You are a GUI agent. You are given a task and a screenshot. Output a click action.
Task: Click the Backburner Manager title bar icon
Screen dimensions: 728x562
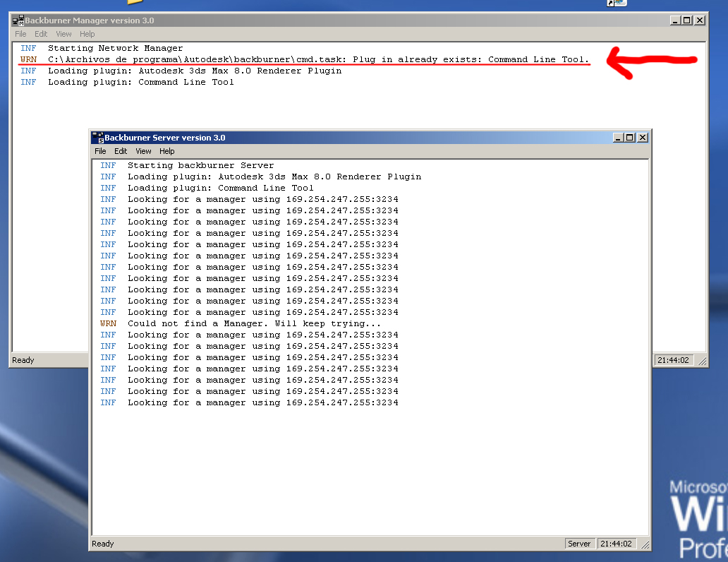[x=18, y=20]
